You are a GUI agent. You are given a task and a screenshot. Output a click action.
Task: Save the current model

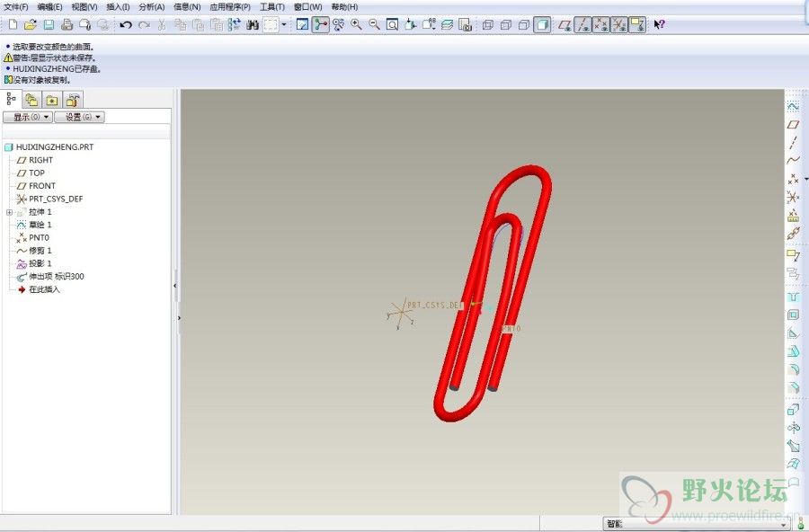click(x=49, y=24)
